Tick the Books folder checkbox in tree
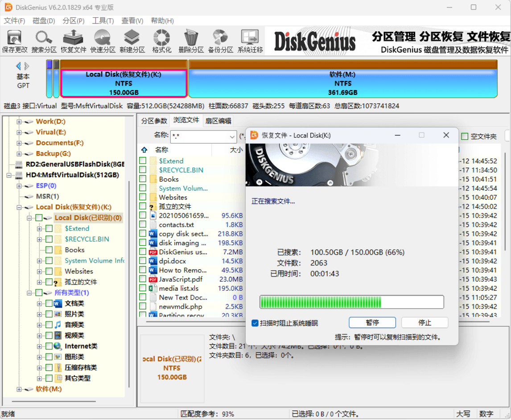The height and width of the screenshot is (420, 511). click(x=49, y=250)
